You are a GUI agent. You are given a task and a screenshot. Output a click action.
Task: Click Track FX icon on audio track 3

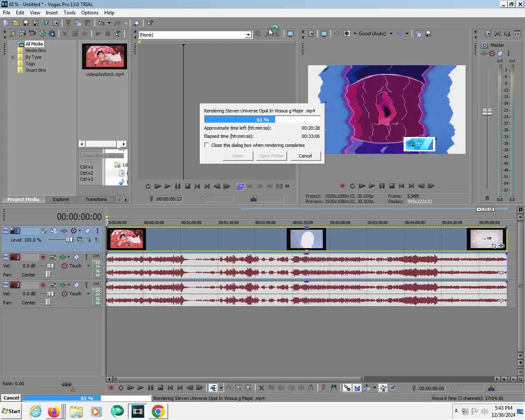pyautogui.click(x=62, y=285)
